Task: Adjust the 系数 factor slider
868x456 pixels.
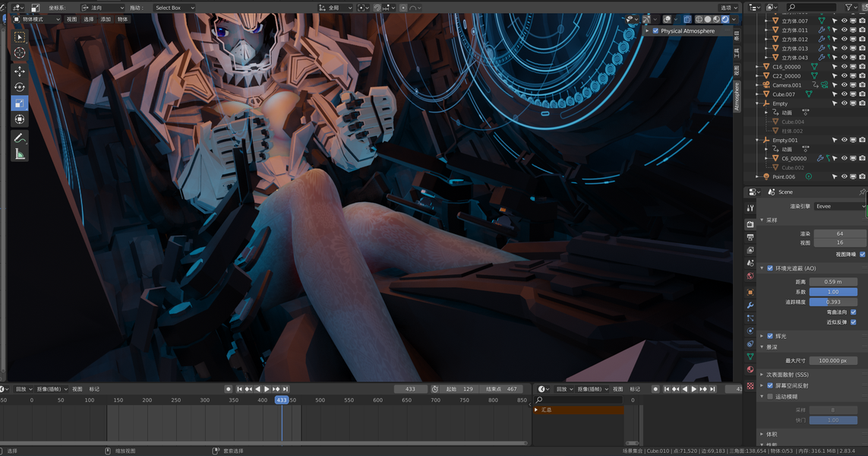Action: click(x=833, y=292)
